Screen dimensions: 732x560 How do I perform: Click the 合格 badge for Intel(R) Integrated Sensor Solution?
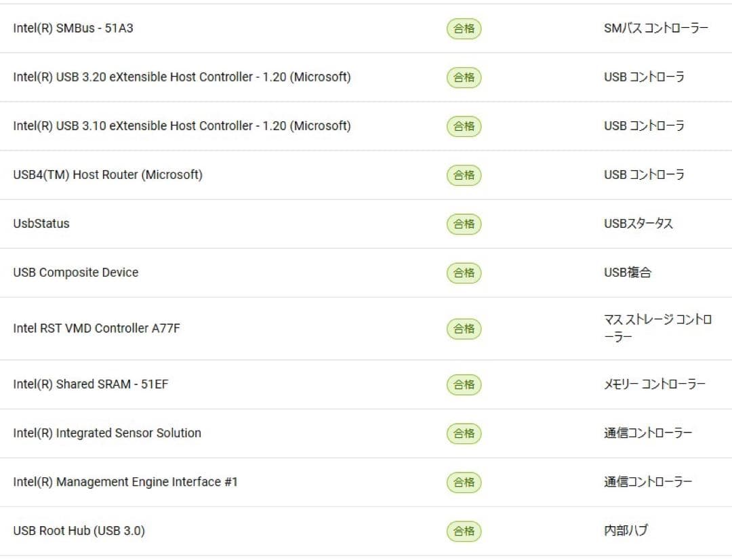point(463,433)
